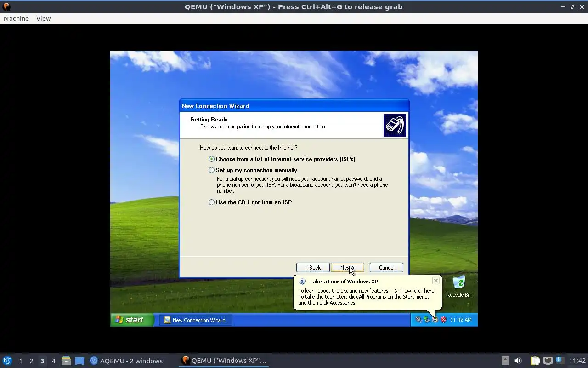Click the 11:42 AM XP clock
Image resolution: width=588 pixels, height=368 pixels.
point(461,320)
